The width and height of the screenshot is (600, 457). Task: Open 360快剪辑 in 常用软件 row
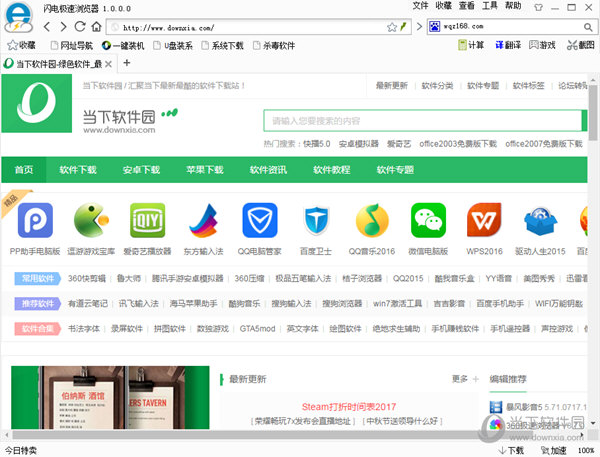click(x=87, y=278)
